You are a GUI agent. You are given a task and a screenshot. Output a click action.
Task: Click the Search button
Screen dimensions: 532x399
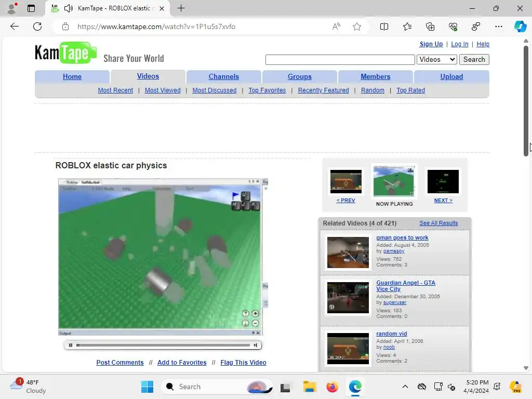tap(474, 59)
